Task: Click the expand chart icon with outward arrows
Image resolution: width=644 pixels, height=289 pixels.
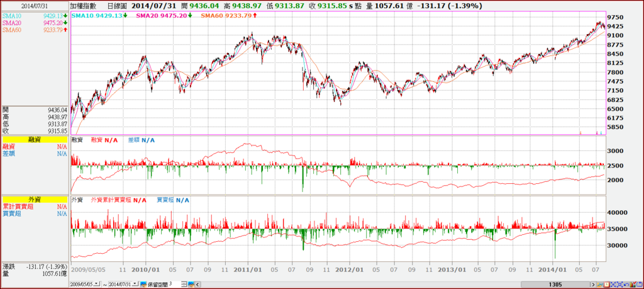Action: 619,285
